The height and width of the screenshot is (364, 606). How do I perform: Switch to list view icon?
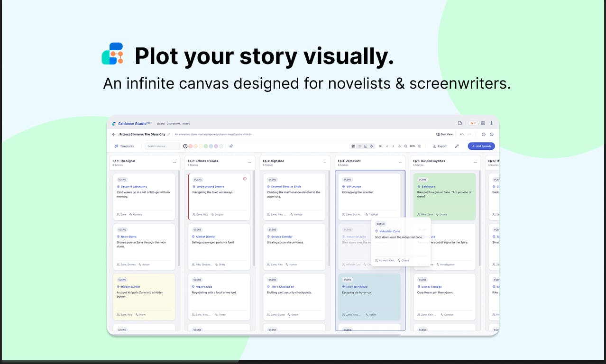coord(359,146)
